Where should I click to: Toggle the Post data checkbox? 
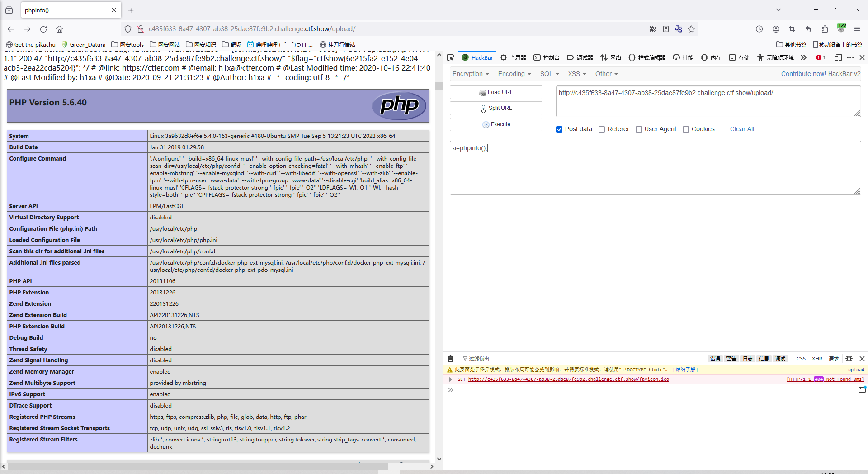(559, 129)
